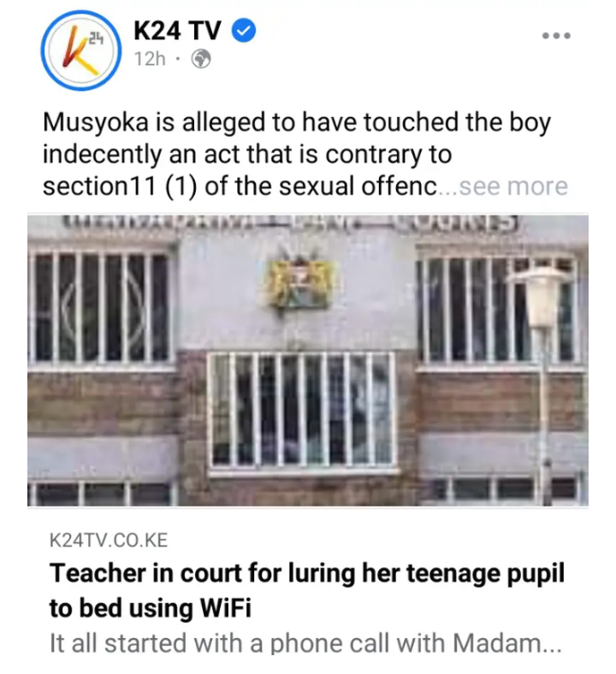Click to bed using WiFi headline line
Viewport: 616px width, 674px height.
coord(150,609)
